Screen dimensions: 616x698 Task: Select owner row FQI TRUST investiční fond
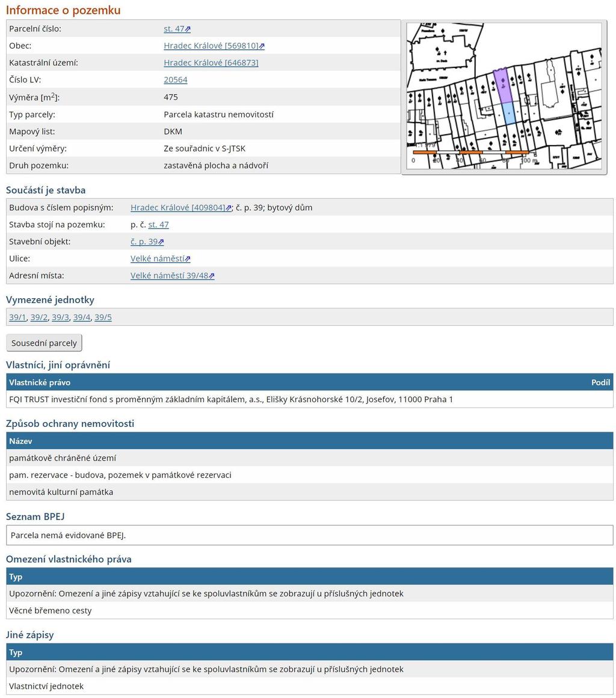point(310,399)
